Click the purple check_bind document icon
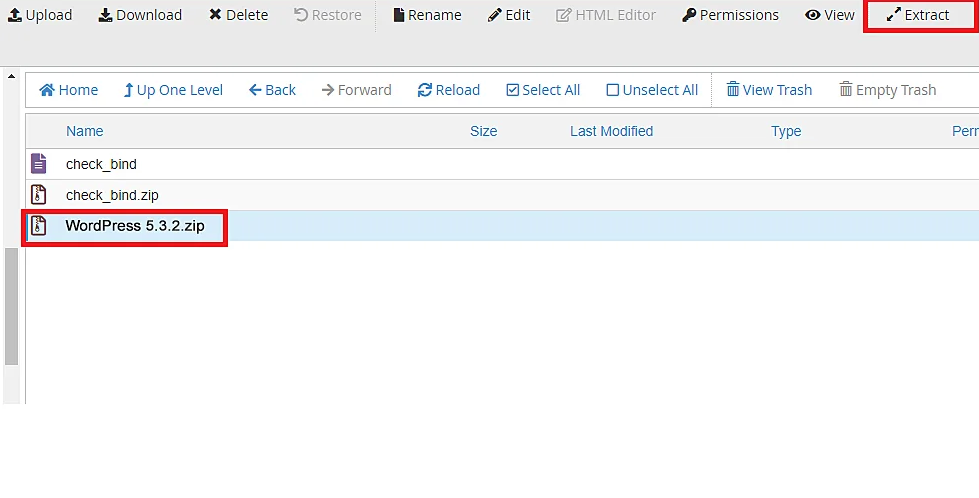The height and width of the screenshot is (498, 979). click(x=39, y=164)
